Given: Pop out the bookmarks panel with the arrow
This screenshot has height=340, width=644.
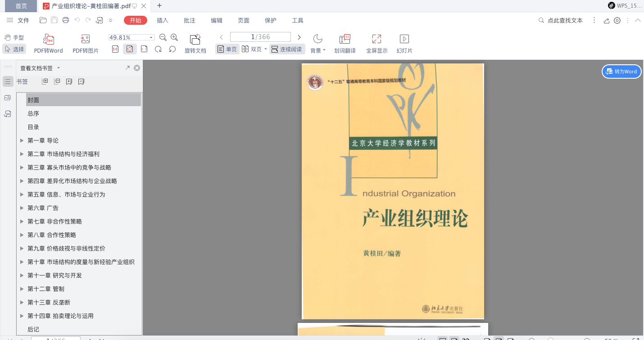Looking at the screenshot, I should [x=127, y=68].
